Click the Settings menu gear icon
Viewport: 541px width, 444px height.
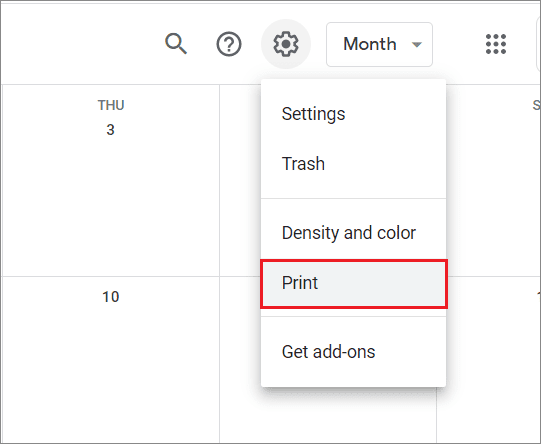[286, 44]
